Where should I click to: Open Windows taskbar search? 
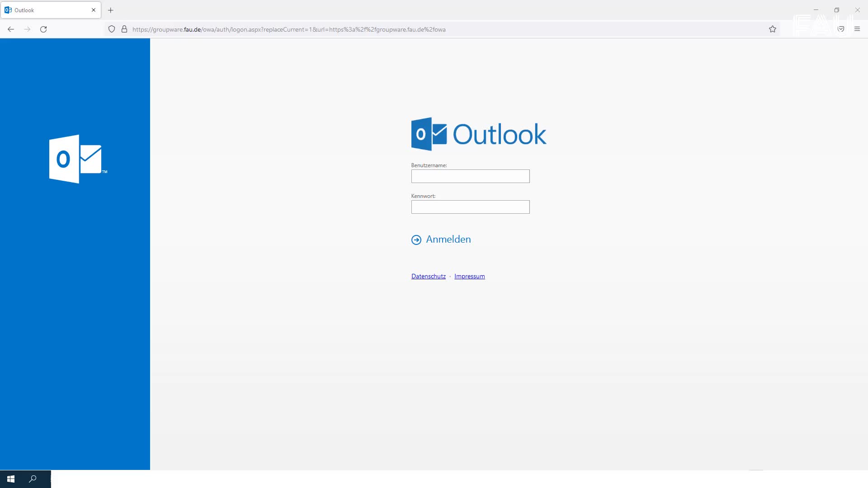[x=33, y=479]
